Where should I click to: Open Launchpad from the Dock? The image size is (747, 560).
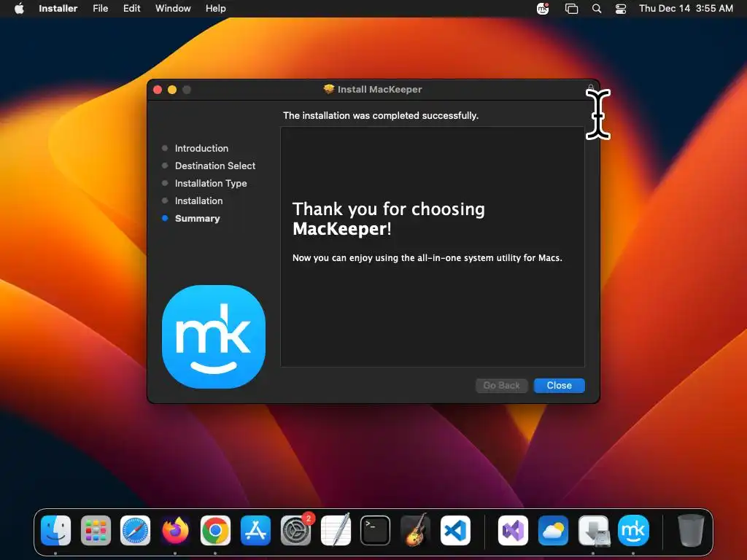click(x=96, y=530)
